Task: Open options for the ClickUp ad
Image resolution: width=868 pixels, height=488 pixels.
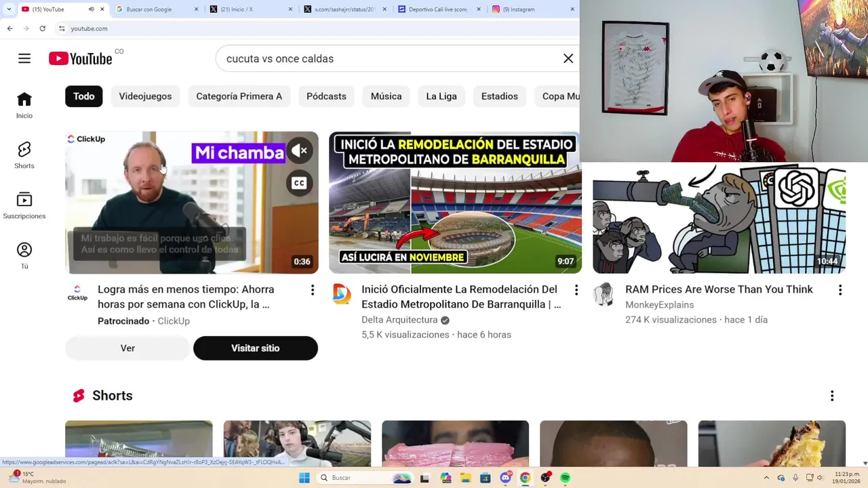Action: 312,290
